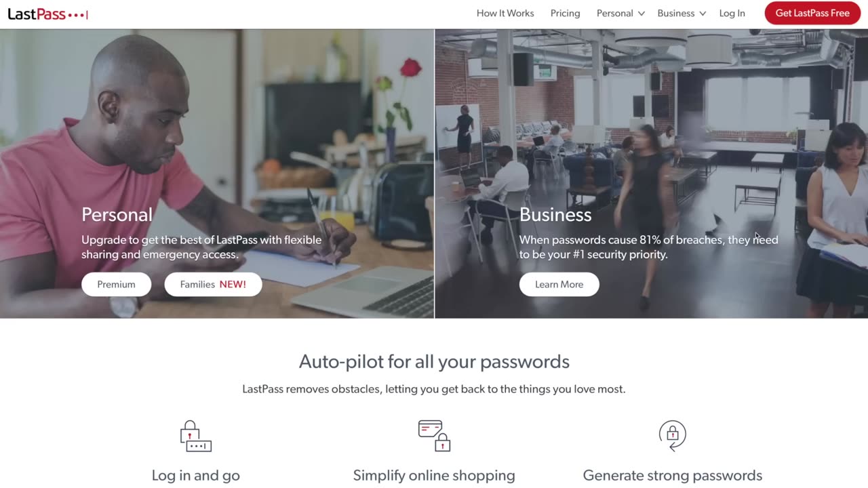Click the Get LastPass Free button
Image resolution: width=868 pixels, height=488 pixels.
click(812, 13)
